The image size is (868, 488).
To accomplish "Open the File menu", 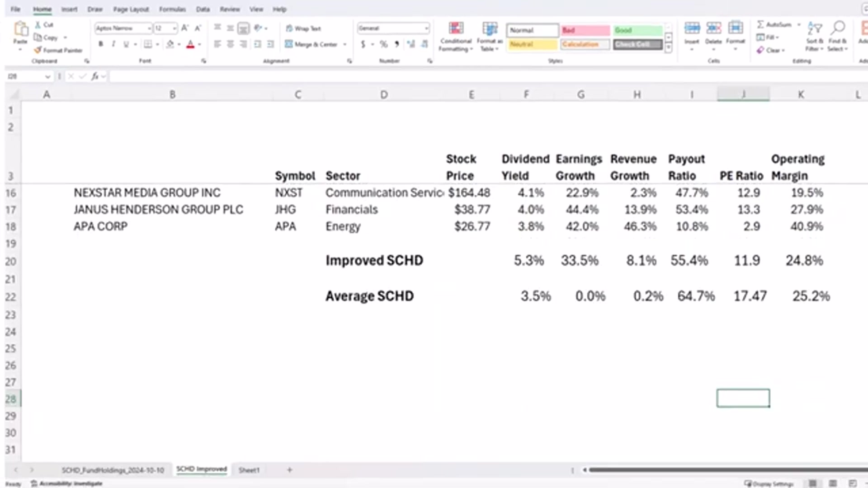I will (15, 9).
